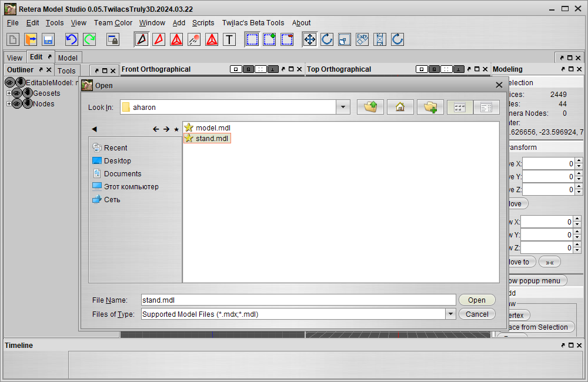Switch to the Tools tab
588x382 pixels.
click(67, 71)
